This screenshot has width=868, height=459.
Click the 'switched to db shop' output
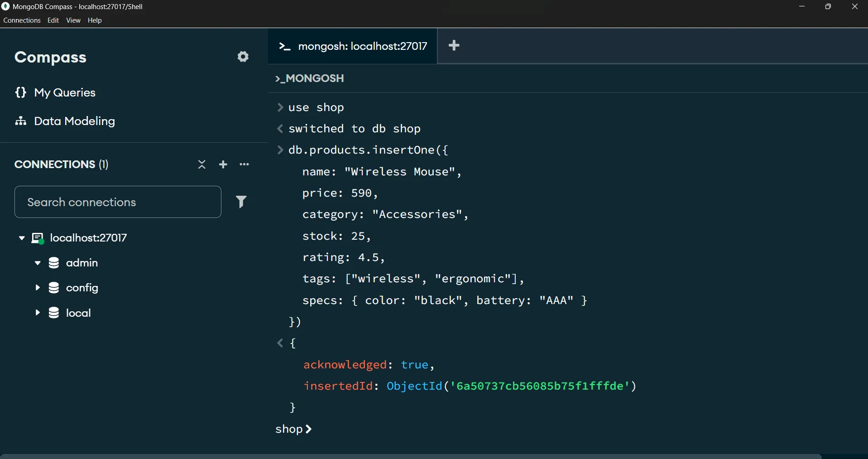point(355,129)
